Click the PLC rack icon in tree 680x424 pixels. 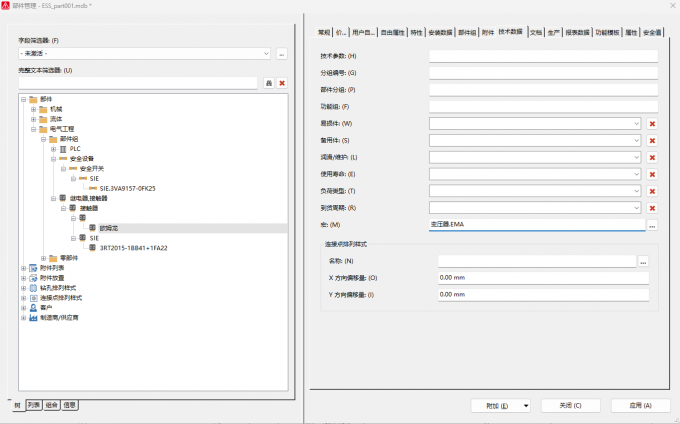(63, 149)
